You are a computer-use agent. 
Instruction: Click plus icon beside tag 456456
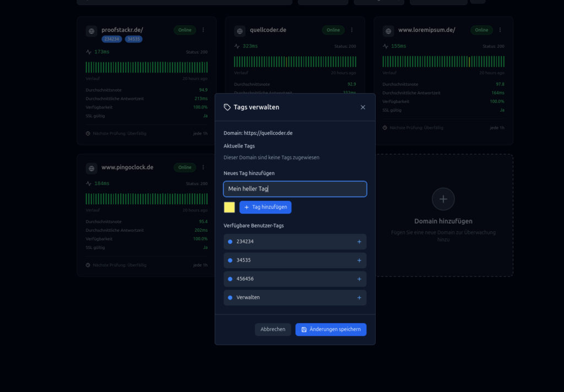pyautogui.click(x=359, y=279)
